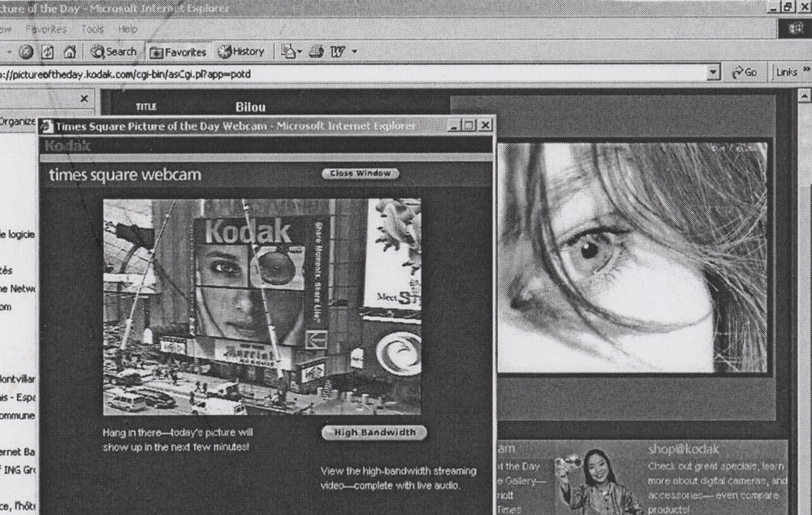The height and width of the screenshot is (515, 812).
Task: Close the Times Square webcam popup window
Action: pyautogui.click(x=486, y=125)
